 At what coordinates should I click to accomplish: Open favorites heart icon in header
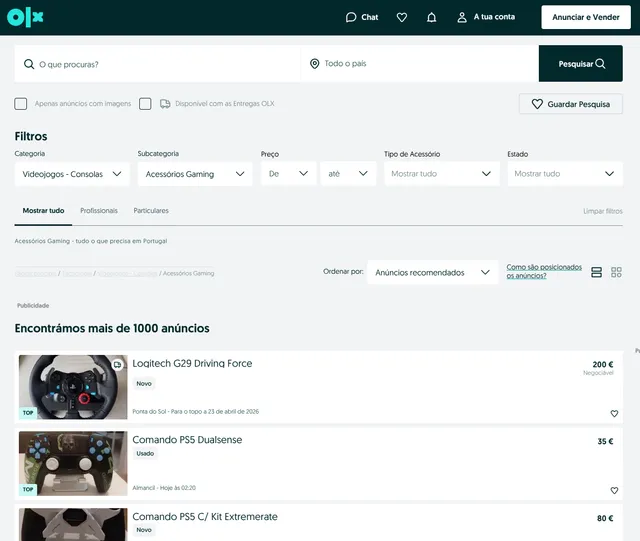(402, 17)
